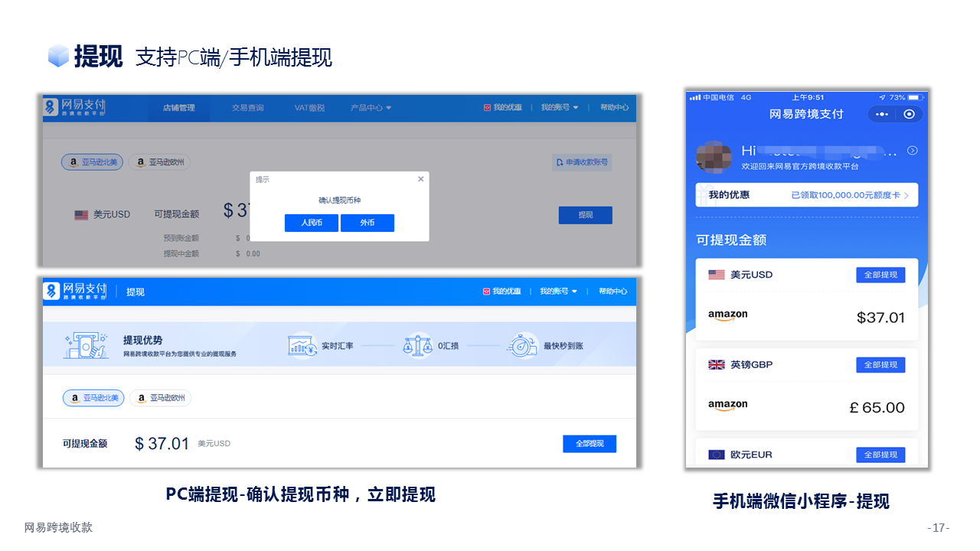Open 交易查询 tab
Screen dimensions: 980x551
tap(247, 108)
